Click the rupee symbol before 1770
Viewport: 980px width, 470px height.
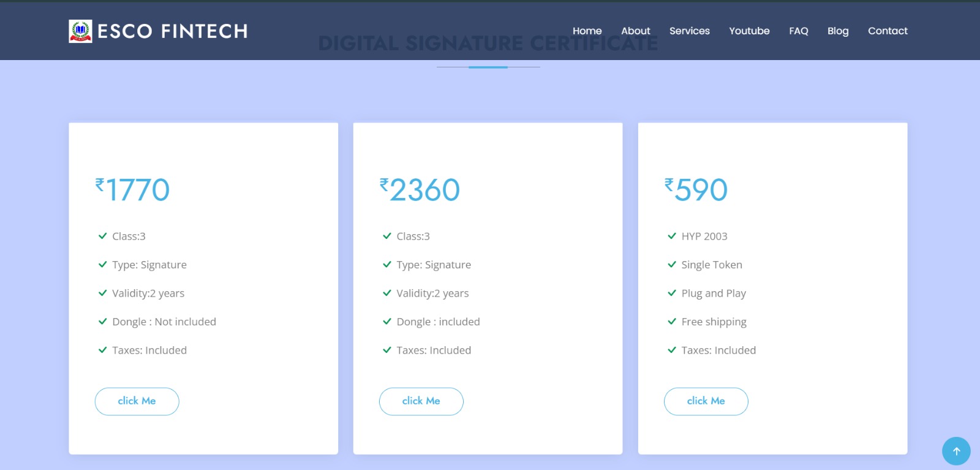click(100, 184)
